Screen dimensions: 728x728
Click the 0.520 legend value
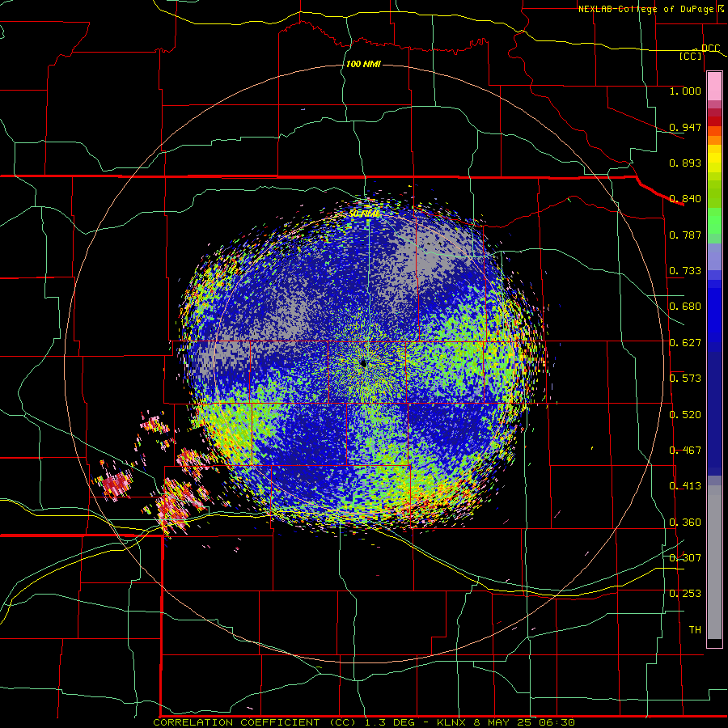[685, 415]
